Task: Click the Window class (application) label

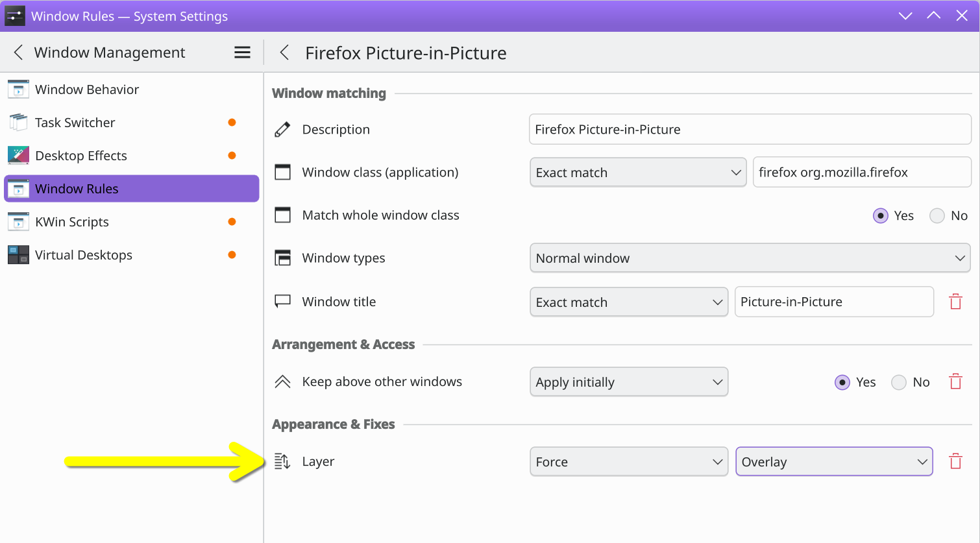Action: click(380, 172)
